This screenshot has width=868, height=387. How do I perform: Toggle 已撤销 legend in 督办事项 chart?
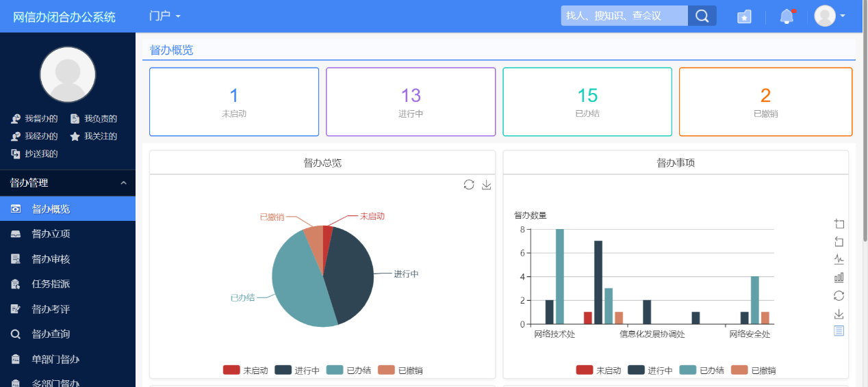(753, 370)
